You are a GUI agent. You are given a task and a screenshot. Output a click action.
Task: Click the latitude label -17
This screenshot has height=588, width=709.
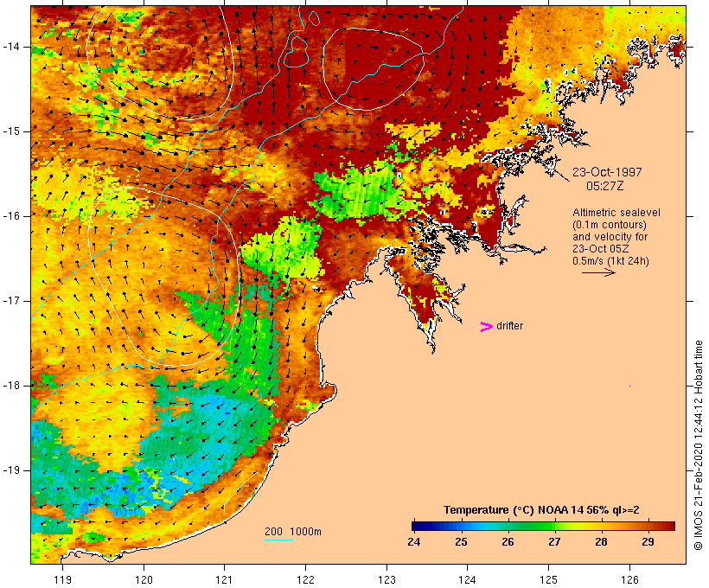11,301
